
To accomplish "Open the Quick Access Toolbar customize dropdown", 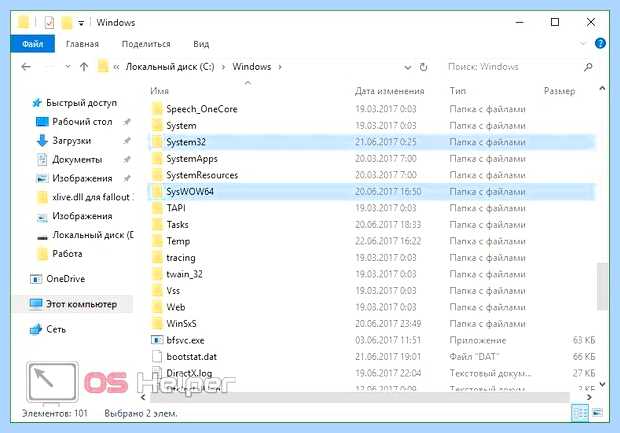I will (81, 23).
